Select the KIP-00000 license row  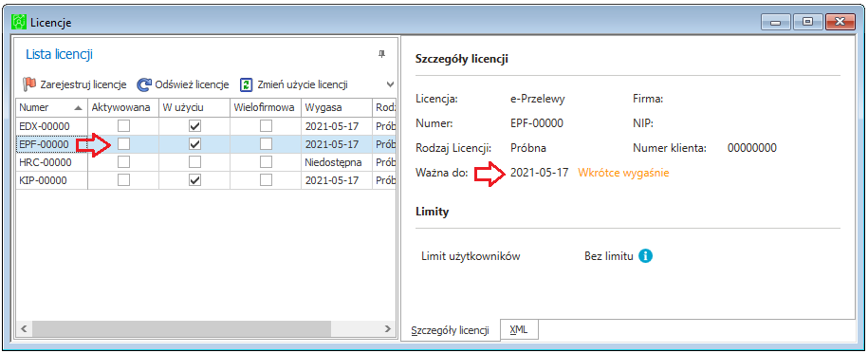(205, 180)
